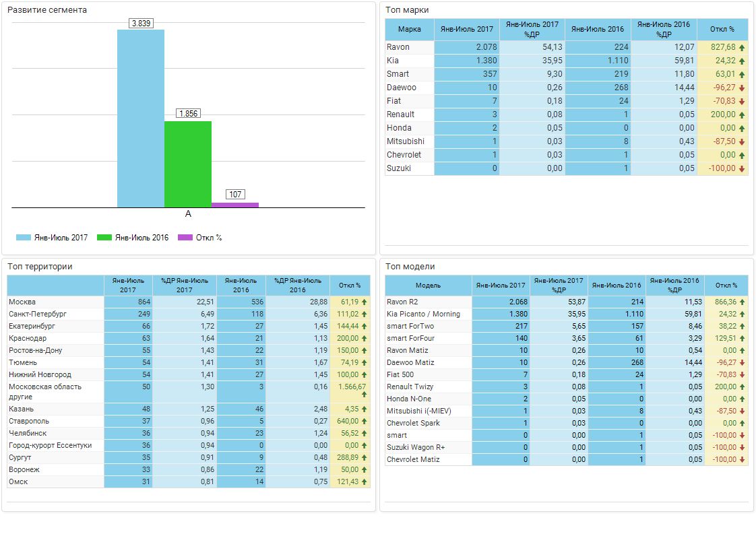
Task: Click Ростов-на-Дону in the territories table
Action: coord(35,350)
